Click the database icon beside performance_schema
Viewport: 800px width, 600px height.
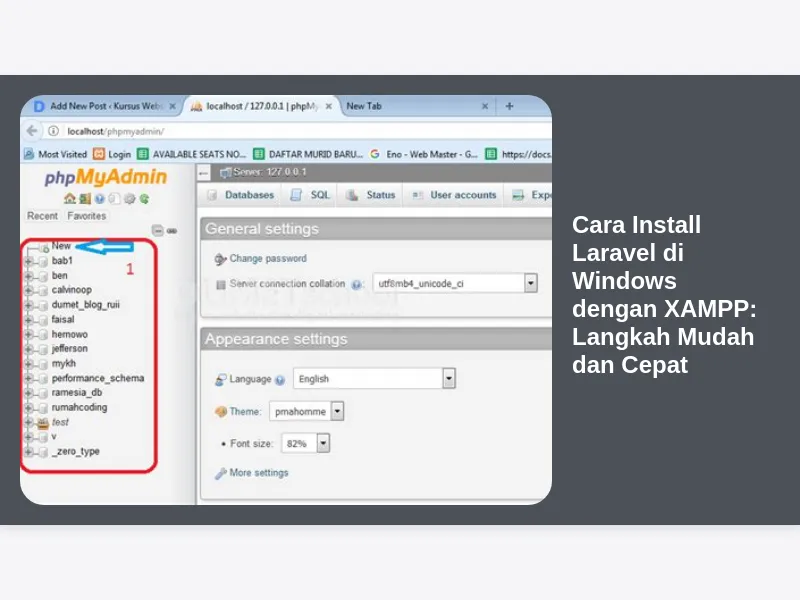click(43, 379)
